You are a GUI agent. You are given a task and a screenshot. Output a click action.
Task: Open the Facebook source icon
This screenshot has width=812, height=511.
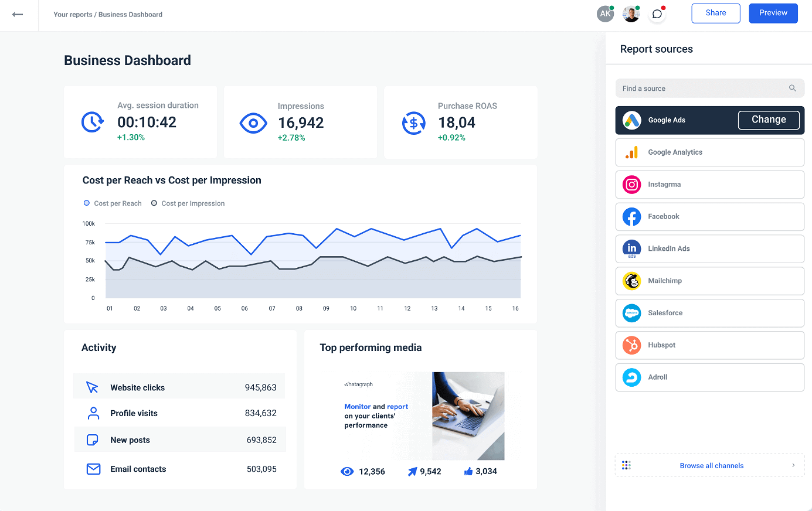tap(631, 216)
